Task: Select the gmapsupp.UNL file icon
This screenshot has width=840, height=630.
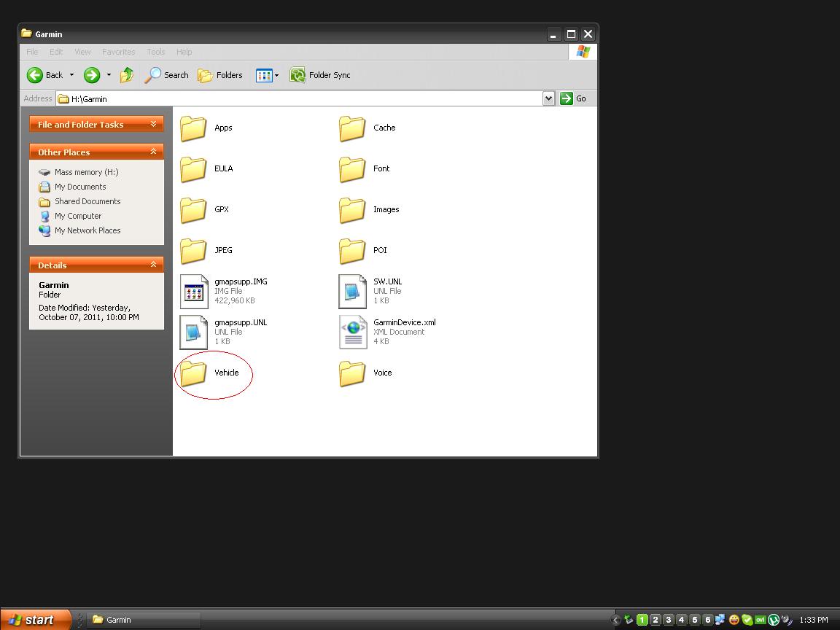Action: coord(194,332)
